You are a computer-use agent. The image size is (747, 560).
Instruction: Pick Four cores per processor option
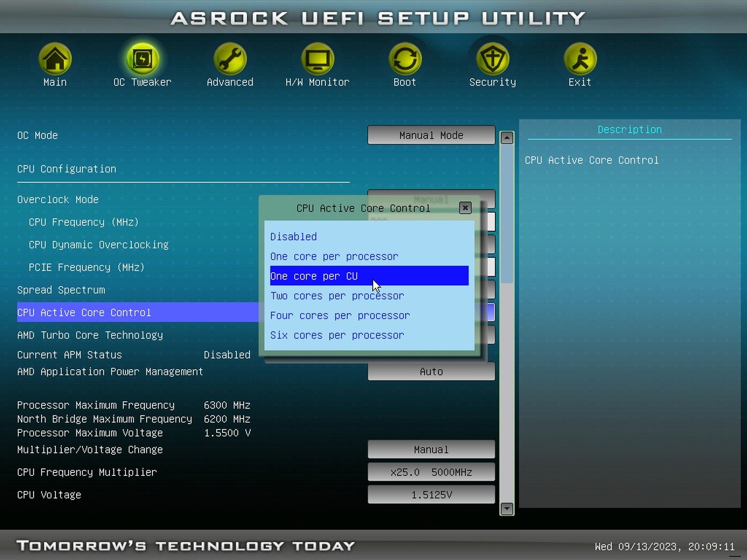tap(369, 315)
